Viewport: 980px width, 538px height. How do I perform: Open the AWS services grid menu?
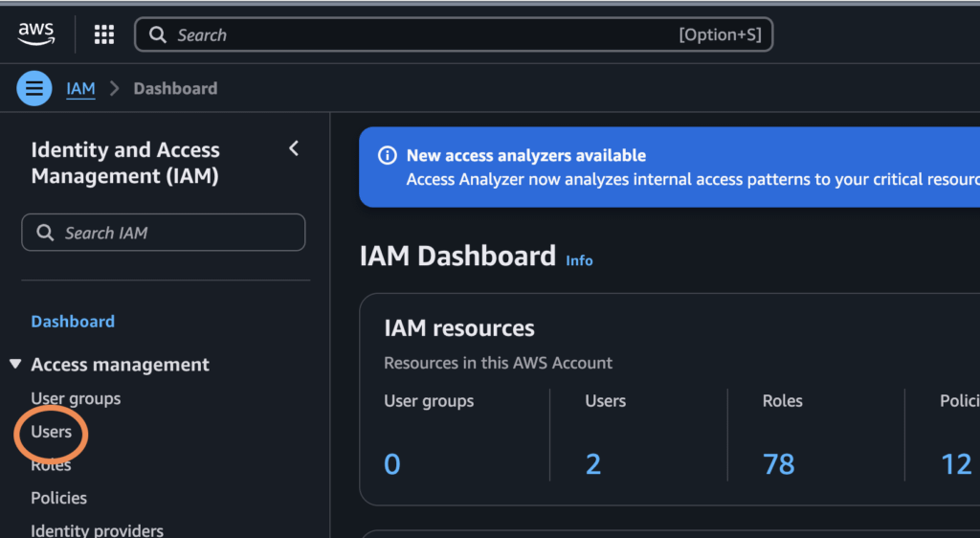[104, 35]
